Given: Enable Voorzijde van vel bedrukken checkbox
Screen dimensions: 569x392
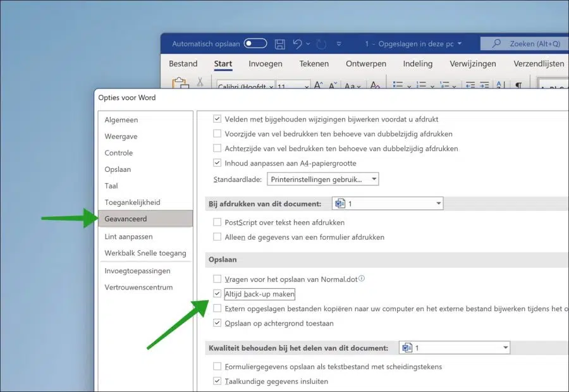Looking at the screenshot, I should (217, 133).
